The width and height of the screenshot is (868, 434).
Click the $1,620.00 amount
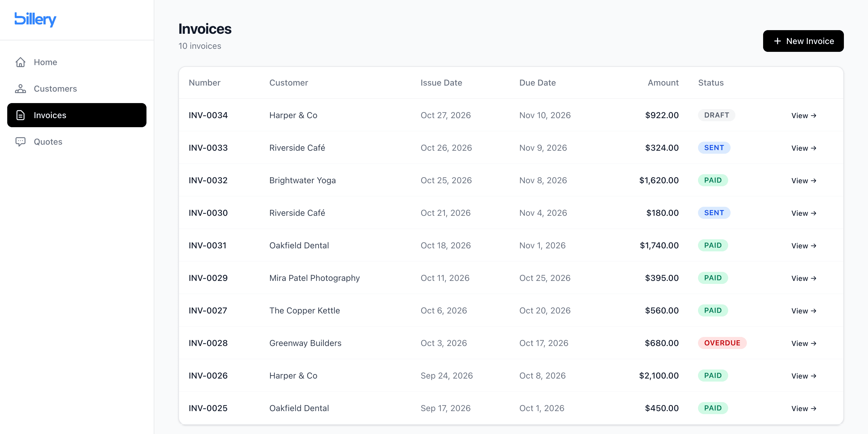[659, 180]
